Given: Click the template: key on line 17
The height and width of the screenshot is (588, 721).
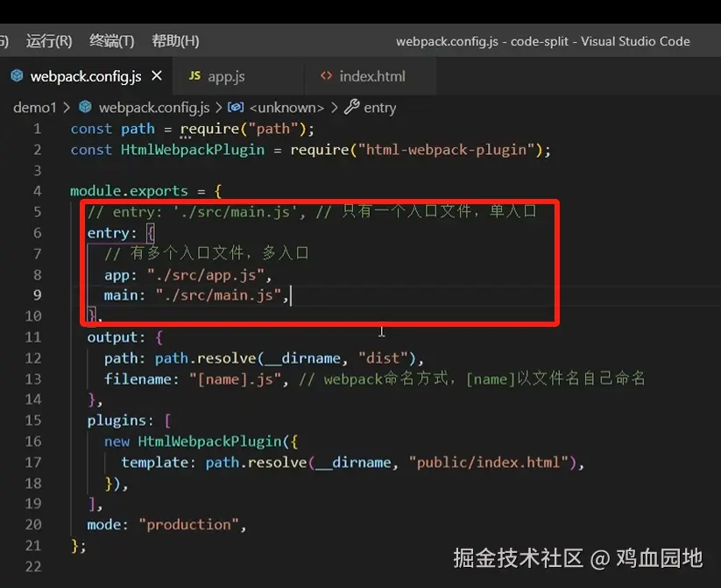Looking at the screenshot, I should (159, 463).
